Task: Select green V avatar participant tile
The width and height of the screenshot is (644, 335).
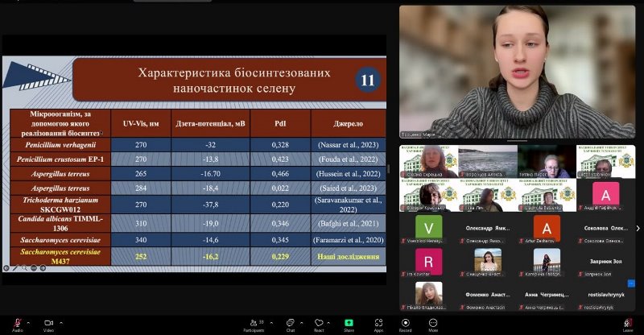Action: click(x=429, y=229)
